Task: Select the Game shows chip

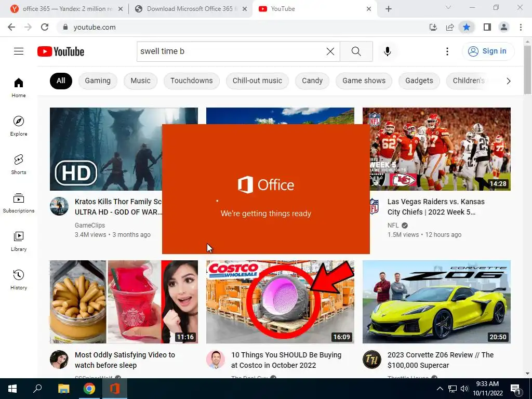Action: coord(364,81)
